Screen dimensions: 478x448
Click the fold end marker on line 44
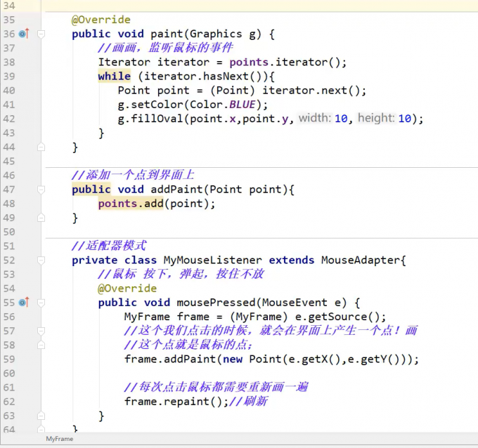click(x=41, y=147)
